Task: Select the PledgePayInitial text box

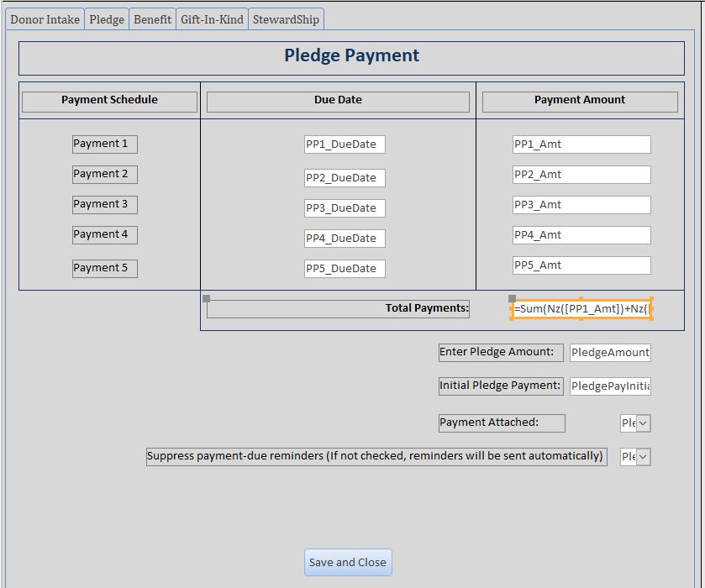Action: (610, 386)
